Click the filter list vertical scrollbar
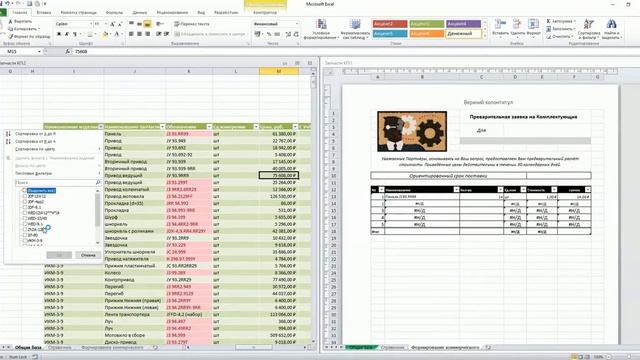This screenshot has height=360, width=640. click(98, 216)
